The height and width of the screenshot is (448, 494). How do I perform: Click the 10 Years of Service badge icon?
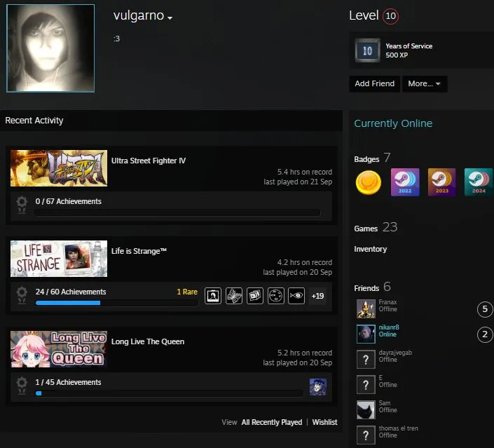367,50
